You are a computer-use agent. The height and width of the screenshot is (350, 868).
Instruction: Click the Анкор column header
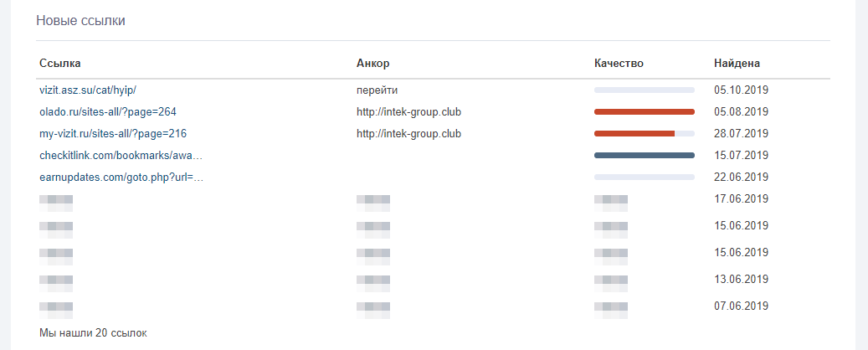373,63
